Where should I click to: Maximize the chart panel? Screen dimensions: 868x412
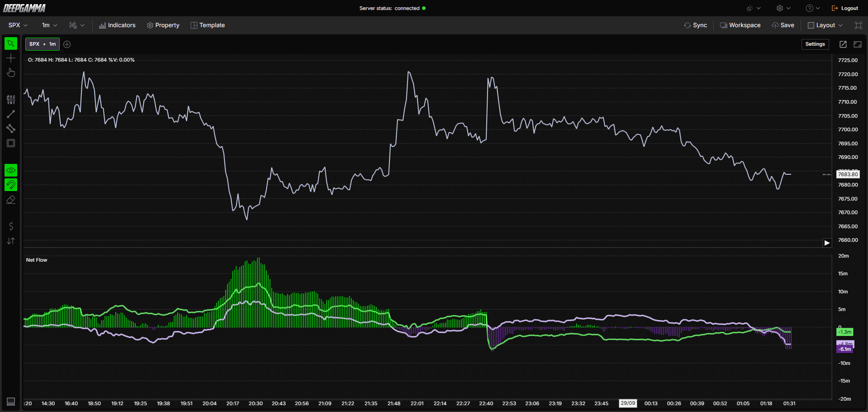[x=858, y=44]
